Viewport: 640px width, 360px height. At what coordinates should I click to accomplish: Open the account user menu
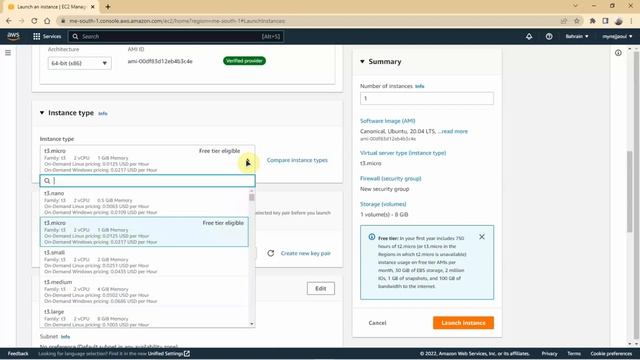(x=617, y=36)
